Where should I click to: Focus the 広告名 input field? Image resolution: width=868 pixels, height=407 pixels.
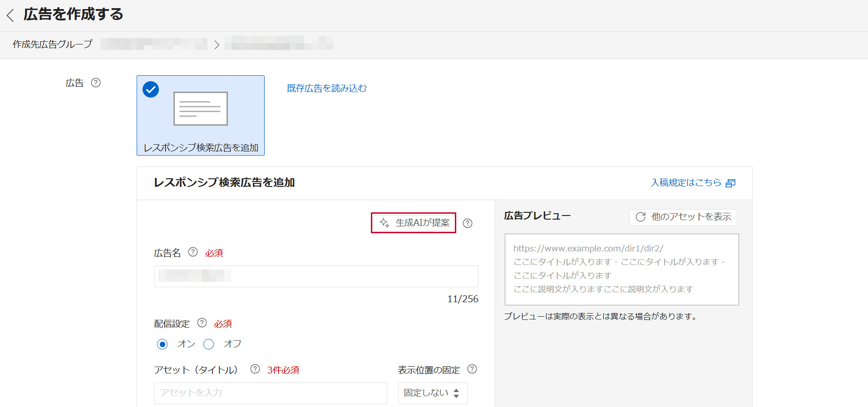pos(316,276)
